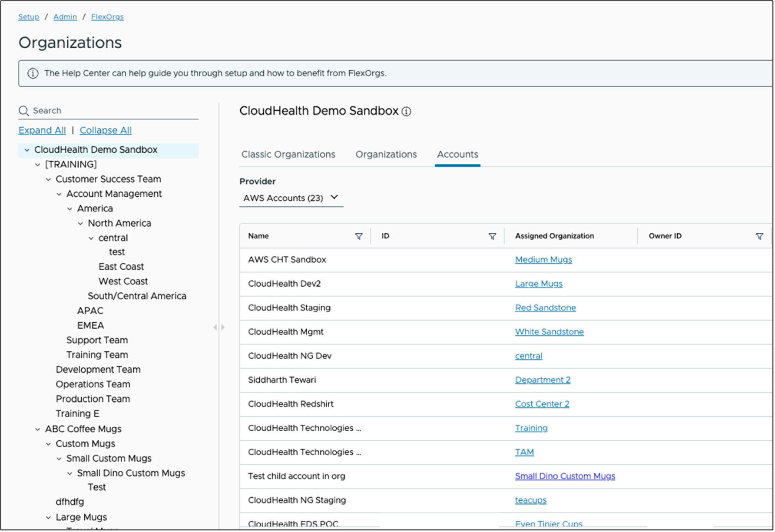
Task: Click the search magnifier icon
Action: point(23,111)
